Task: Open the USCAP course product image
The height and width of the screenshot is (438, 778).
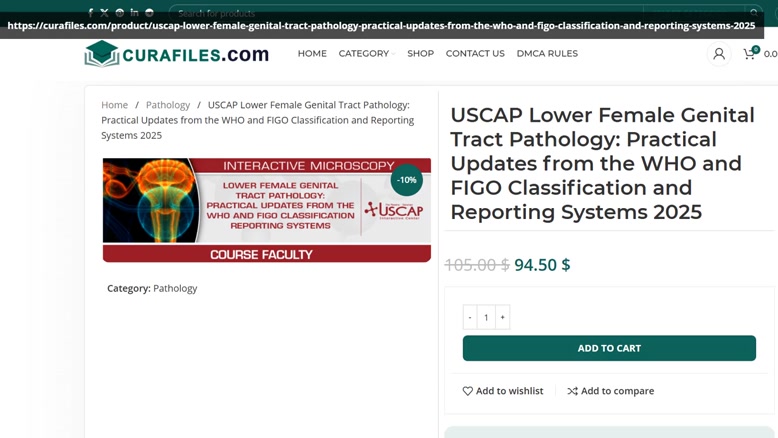Action: coord(266,210)
